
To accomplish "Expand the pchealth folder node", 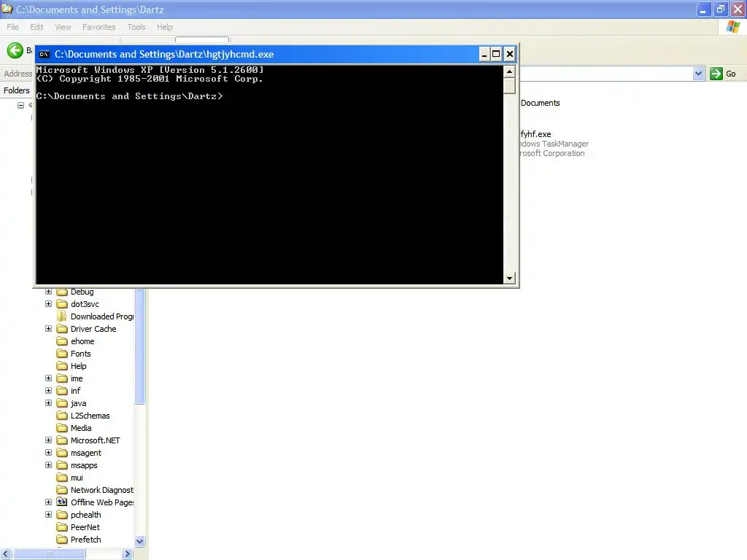I will (49, 514).
